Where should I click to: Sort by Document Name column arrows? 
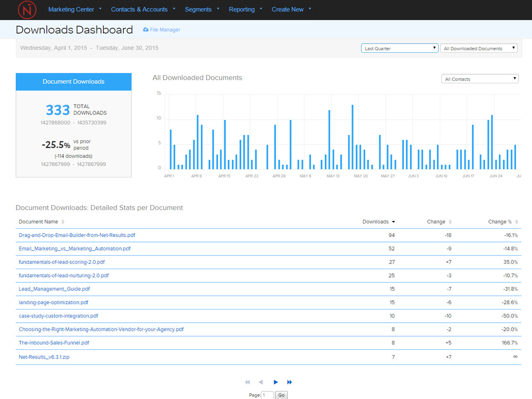63,222
